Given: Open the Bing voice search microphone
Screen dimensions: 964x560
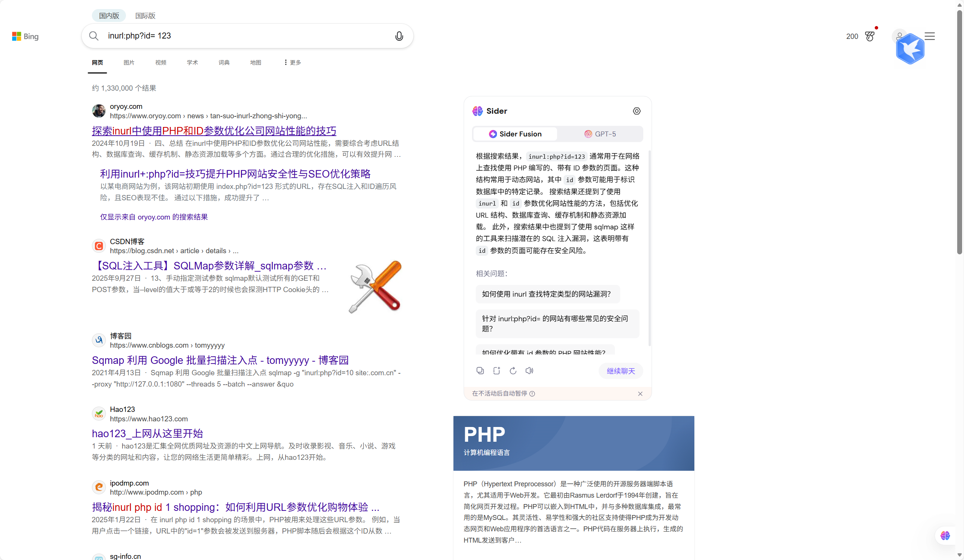Looking at the screenshot, I should pos(399,36).
